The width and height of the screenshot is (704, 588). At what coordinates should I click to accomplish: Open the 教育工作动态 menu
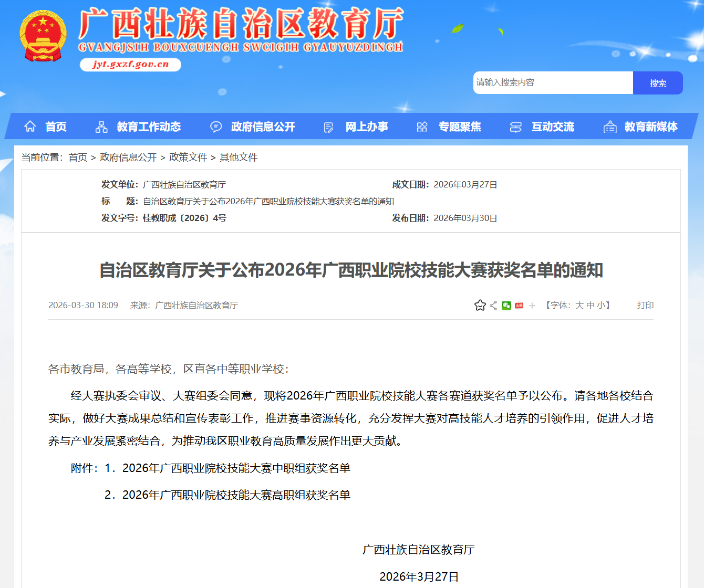149,127
